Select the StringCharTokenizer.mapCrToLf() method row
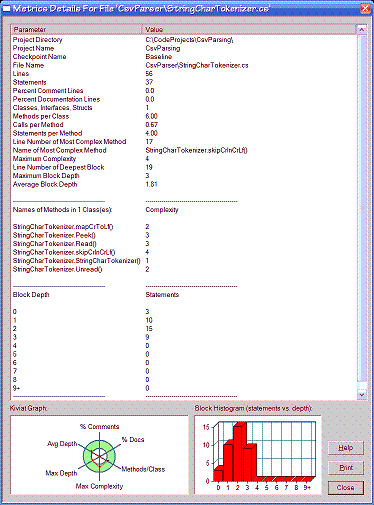Image resolution: width=374 pixels, height=505 pixels. tap(184, 227)
